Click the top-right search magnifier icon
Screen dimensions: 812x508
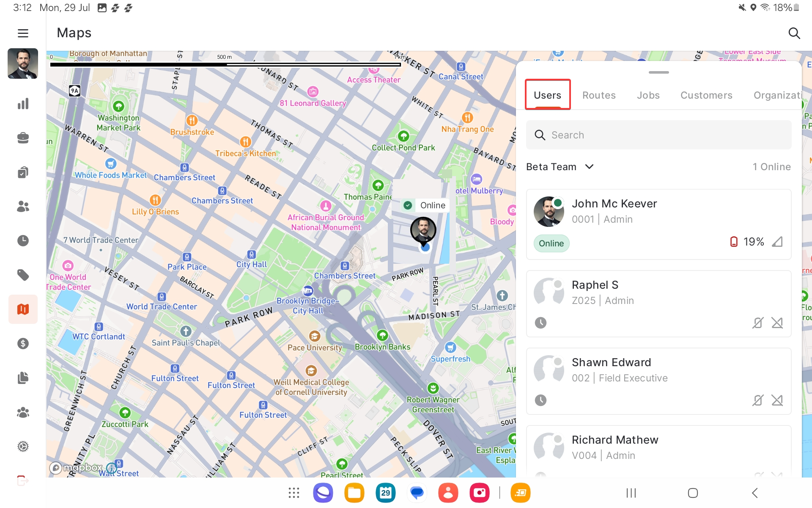(794, 33)
